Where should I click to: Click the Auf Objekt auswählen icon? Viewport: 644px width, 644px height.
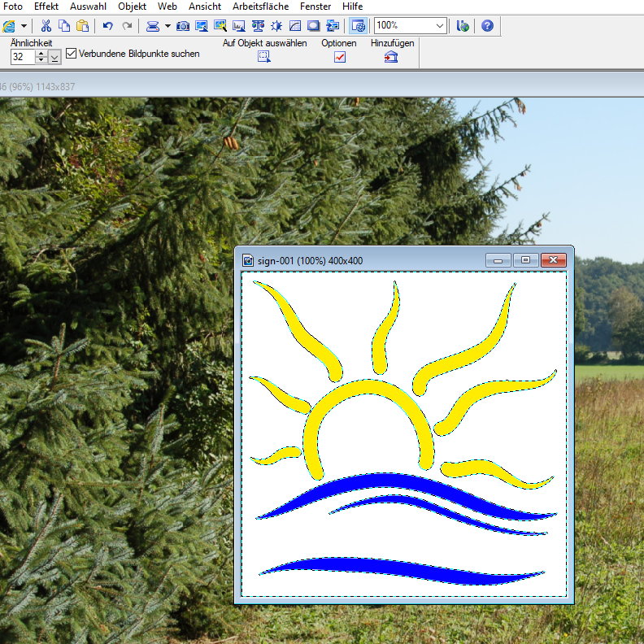[x=264, y=57]
